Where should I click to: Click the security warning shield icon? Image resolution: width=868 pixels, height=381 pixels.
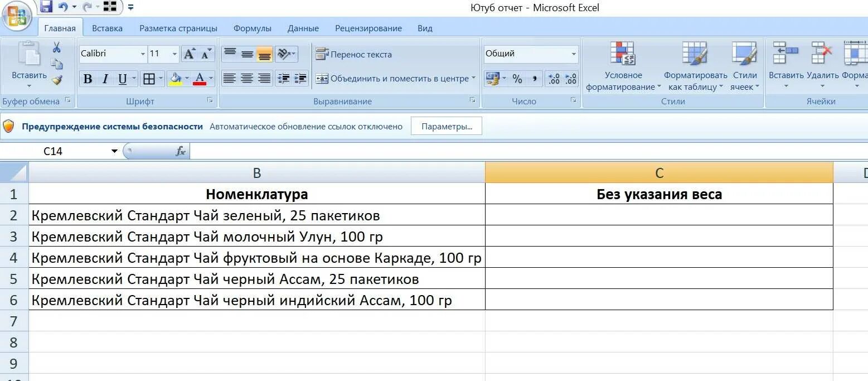point(8,127)
